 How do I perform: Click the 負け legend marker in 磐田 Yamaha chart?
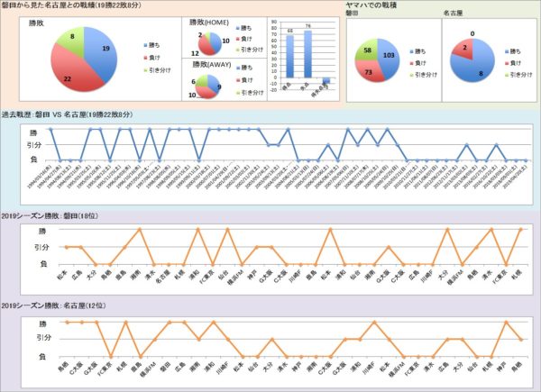pos(409,63)
